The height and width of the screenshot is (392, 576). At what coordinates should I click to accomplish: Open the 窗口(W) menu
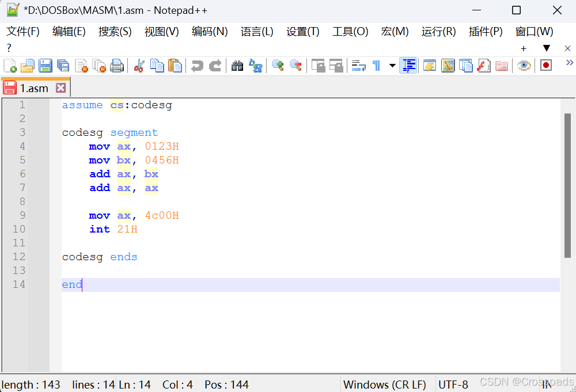534,32
